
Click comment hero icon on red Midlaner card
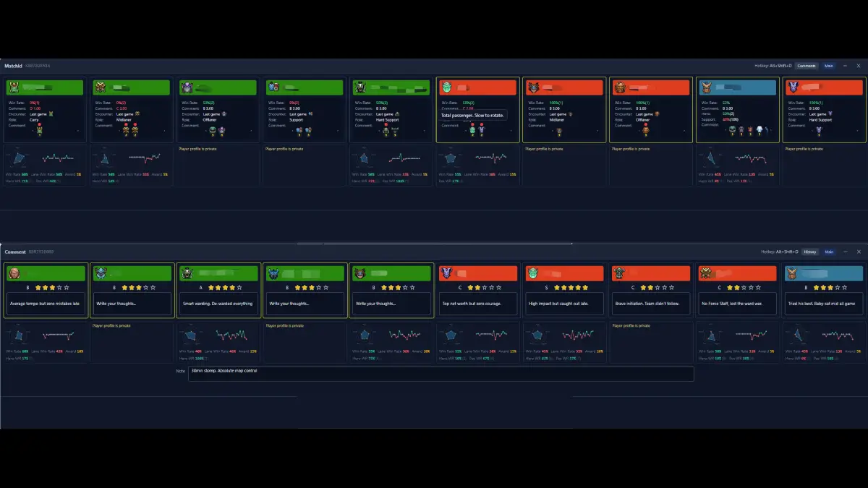click(x=559, y=131)
